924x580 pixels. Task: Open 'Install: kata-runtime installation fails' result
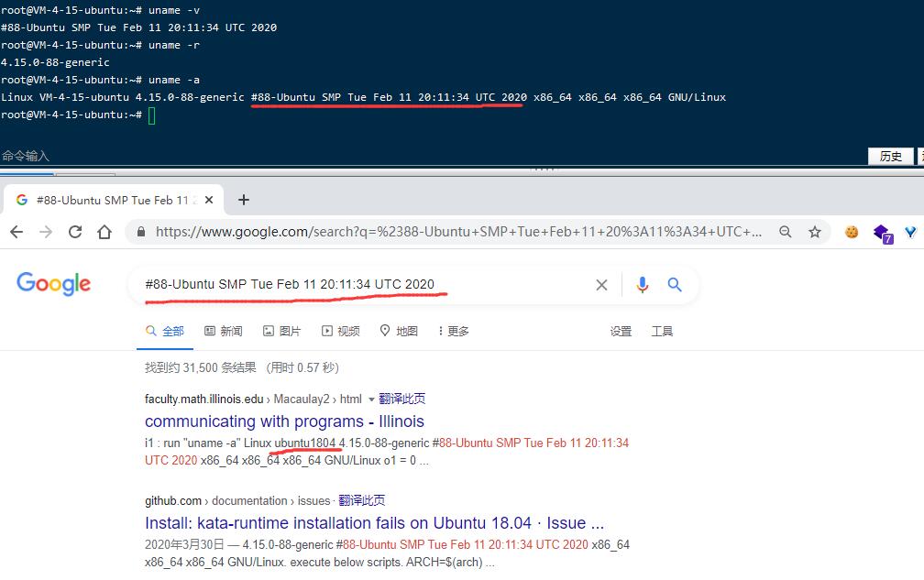[374, 523]
